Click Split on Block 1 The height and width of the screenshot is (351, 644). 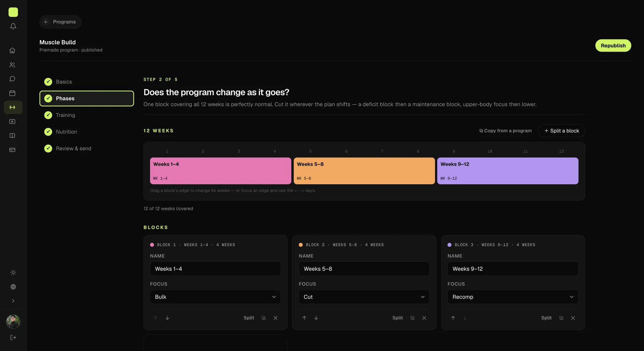(x=249, y=318)
